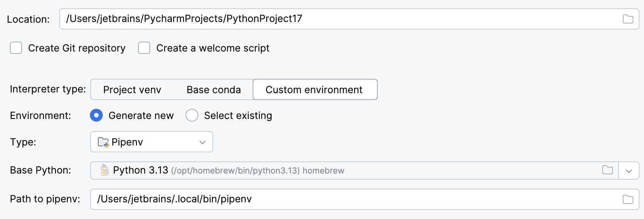Click the Create a welcome script label
The image size is (644, 219).
(213, 48)
